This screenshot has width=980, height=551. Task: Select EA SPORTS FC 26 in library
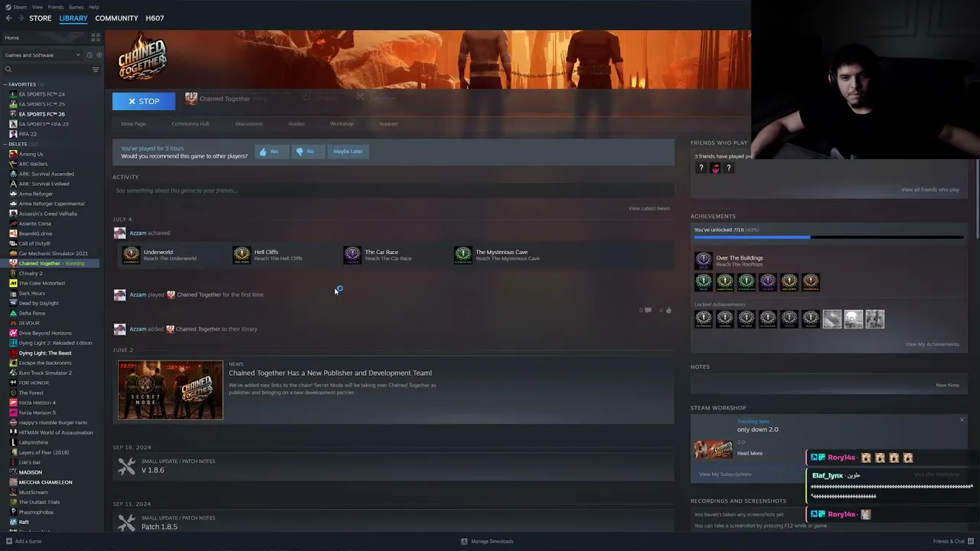42,114
